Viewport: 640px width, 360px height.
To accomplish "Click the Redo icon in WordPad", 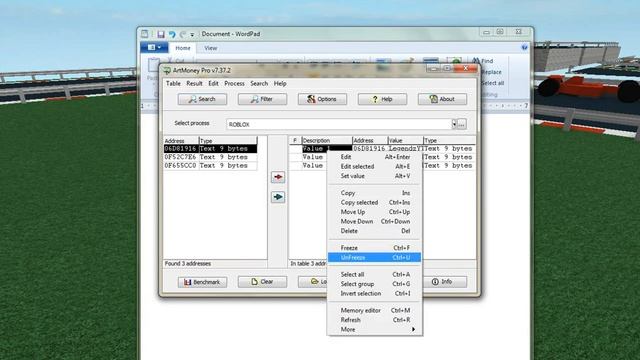I will (183, 34).
